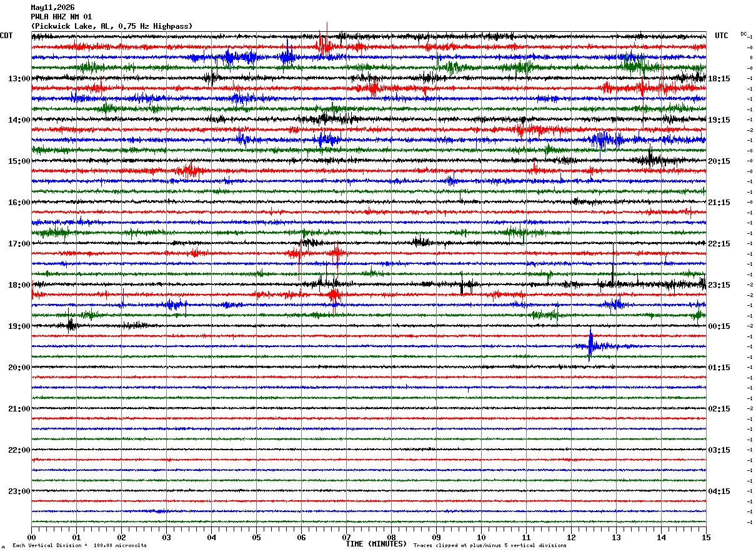The height and width of the screenshot is (554, 756).
Task: Click the PWLA HHZ NM 01 station text
Action: [61, 17]
